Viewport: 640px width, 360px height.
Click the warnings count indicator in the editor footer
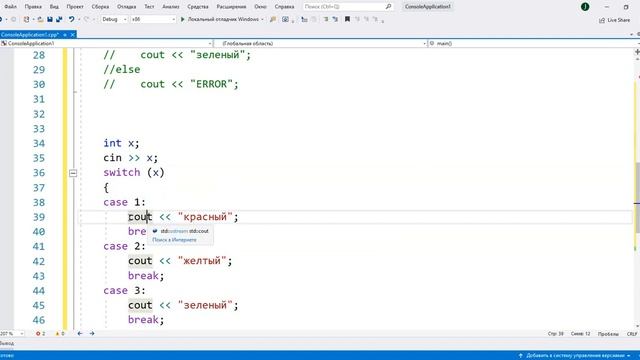(60, 333)
